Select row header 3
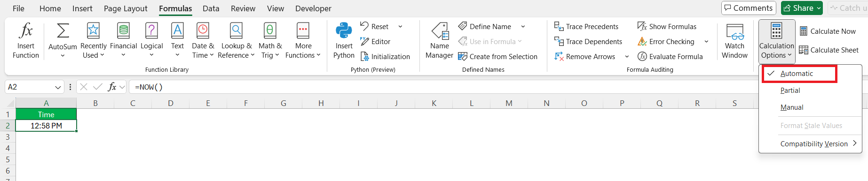 [x=8, y=137]
